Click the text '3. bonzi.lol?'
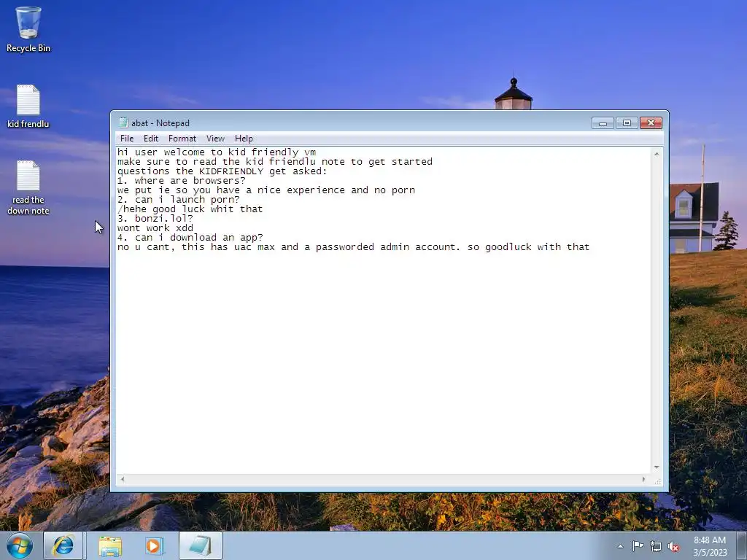This screenshot has width=747, height=560. pos(155,219)
